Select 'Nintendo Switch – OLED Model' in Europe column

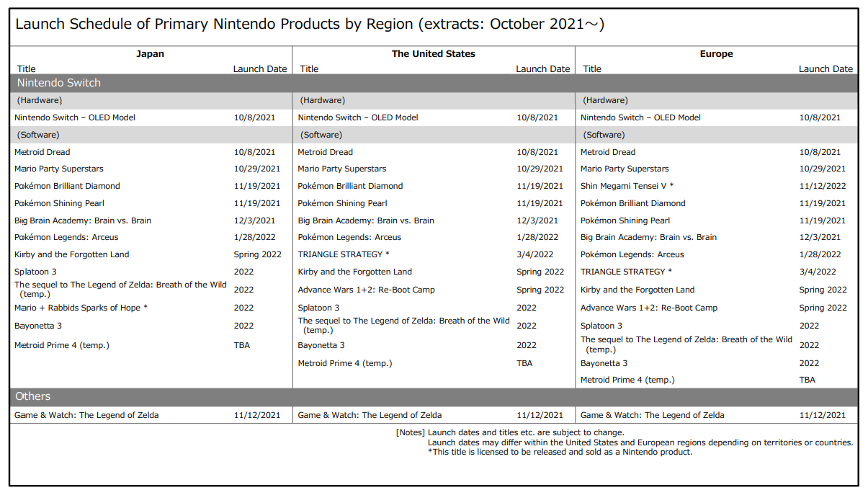tap(641, 117)
